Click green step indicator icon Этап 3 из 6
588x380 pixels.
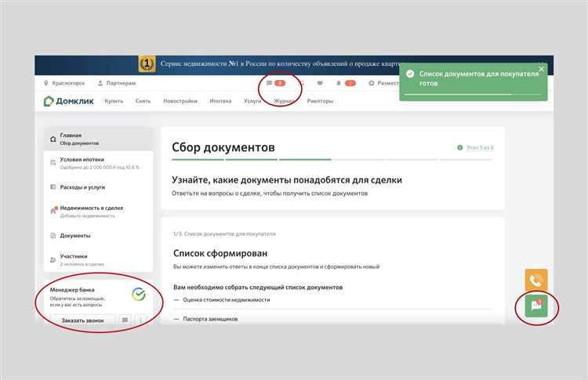[459, 147]
